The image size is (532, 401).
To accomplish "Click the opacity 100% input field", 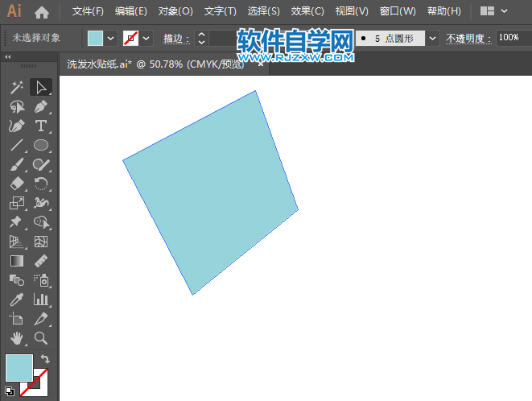I will tap(513, 38).
